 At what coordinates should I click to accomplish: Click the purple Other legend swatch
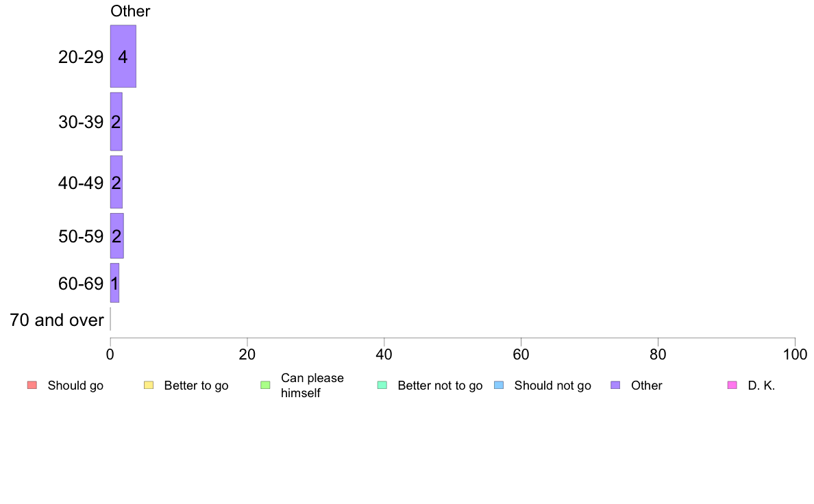point(616,385)
